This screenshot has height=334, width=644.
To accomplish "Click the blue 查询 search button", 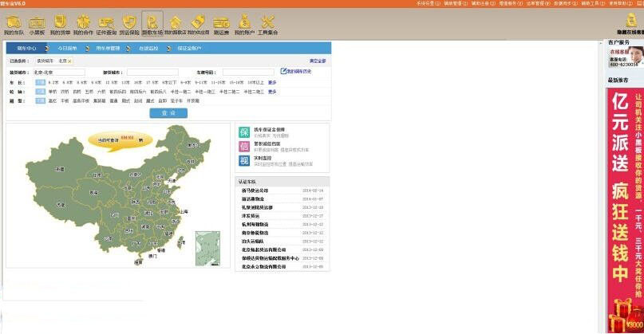I will (168, 113).
